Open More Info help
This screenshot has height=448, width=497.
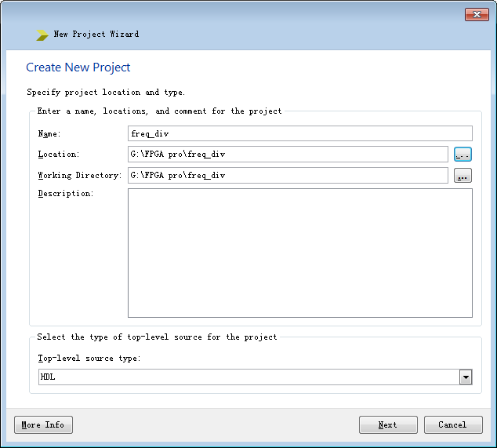click(x=43, y=424)
